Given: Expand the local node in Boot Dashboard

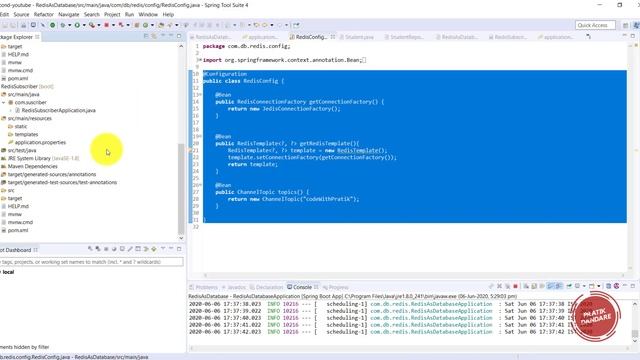Looking at the screenshot, I should pyautogui.click(x=1, y=272).
